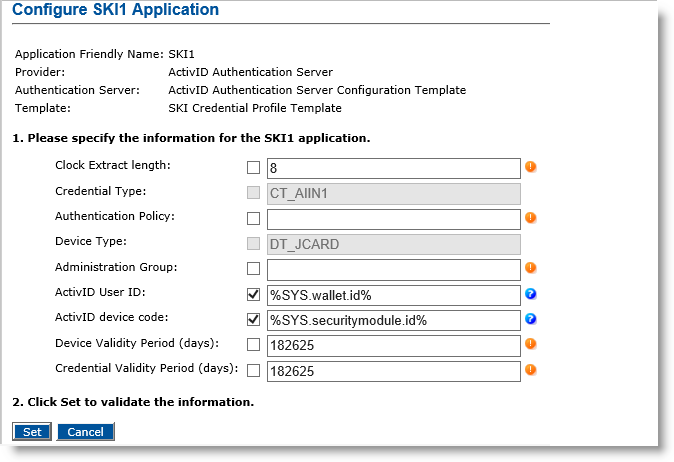Uncheck the ActivID device code checkbox
Image resolution: width=674 pixels, height=462 pixels.
click(253, 320)
